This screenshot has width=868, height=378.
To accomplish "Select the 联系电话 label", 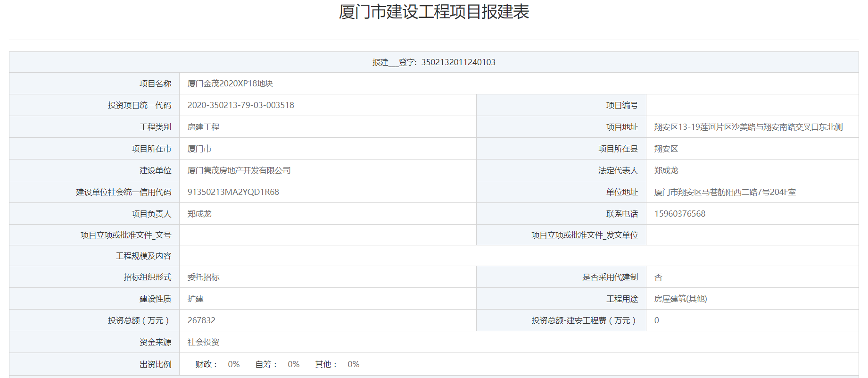I will click(x=622, y=214).
